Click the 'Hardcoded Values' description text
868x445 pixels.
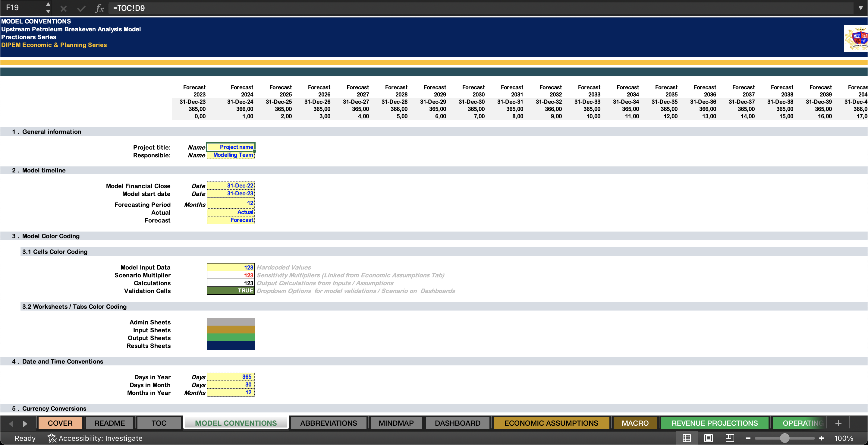pyautogui.click(x=284, y=267)
